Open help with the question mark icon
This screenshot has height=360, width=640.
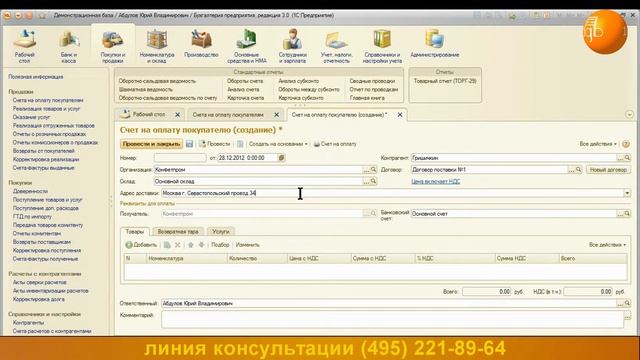tap(626, 144)
